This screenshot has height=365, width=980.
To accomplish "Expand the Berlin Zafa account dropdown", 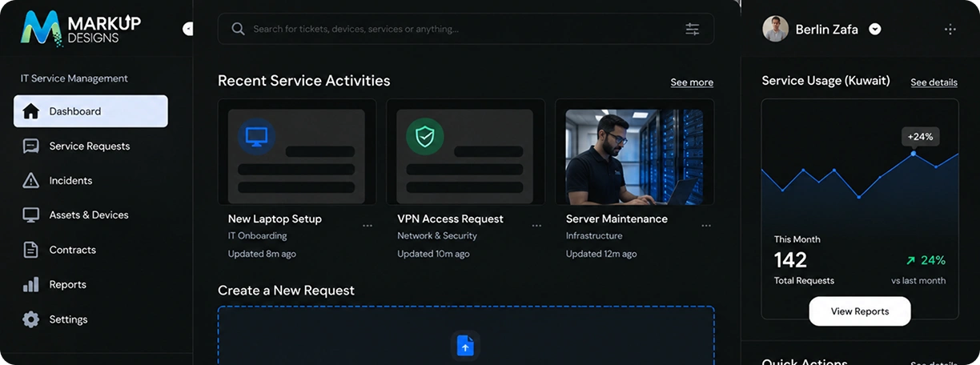I will 875,30.
